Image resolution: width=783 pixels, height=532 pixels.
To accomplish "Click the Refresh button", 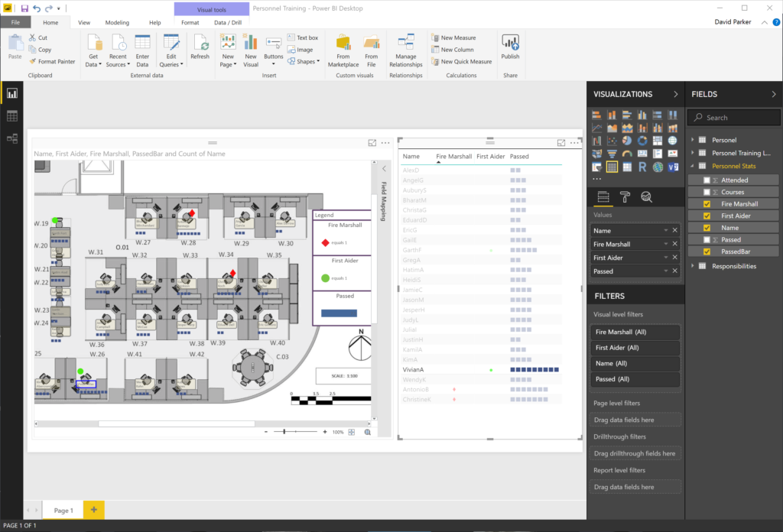I will tap(200, 47).
